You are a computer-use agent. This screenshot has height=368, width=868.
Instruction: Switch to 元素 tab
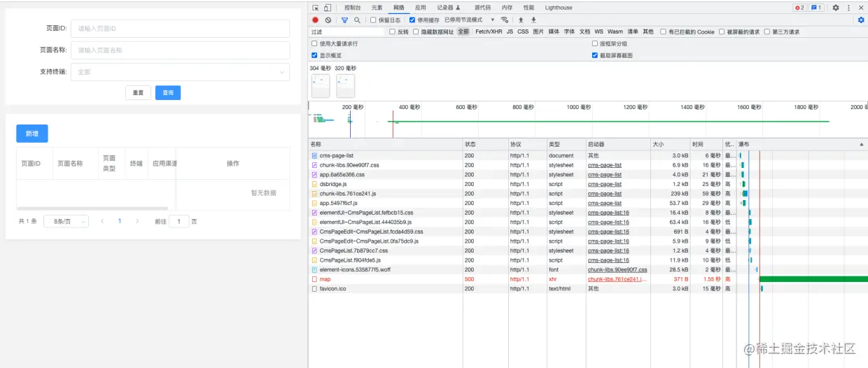(377, 8)
